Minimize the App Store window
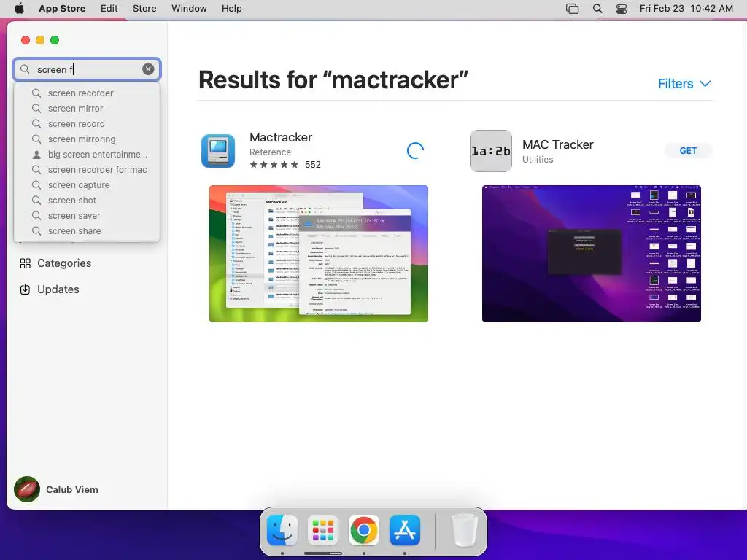747x560 pixels. (40, 40)
